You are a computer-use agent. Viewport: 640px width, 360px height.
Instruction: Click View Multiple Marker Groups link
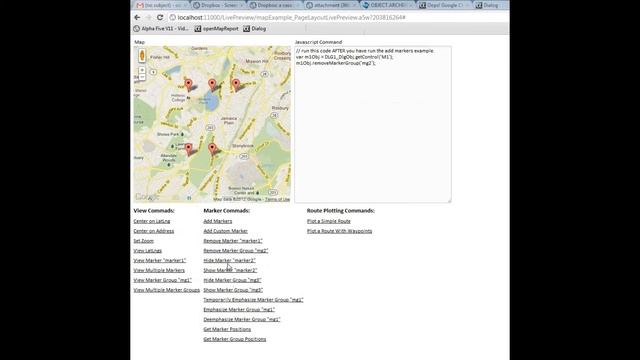[167, 290]
